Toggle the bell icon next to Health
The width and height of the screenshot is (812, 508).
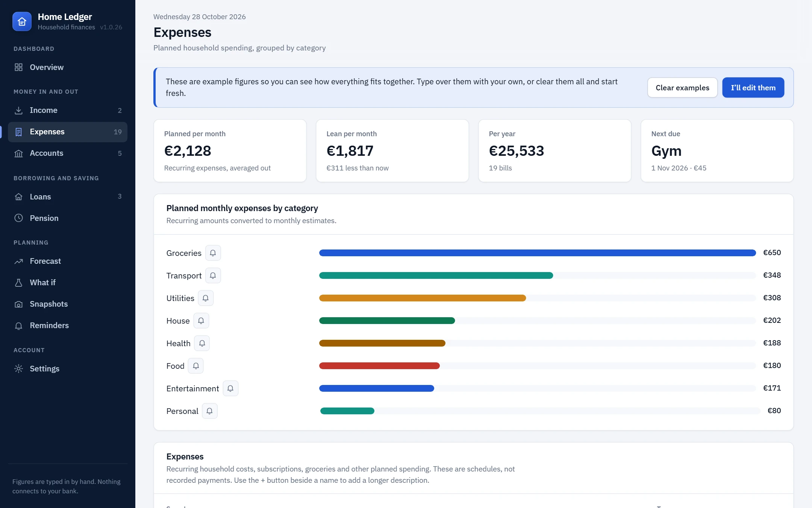point(202,343)
